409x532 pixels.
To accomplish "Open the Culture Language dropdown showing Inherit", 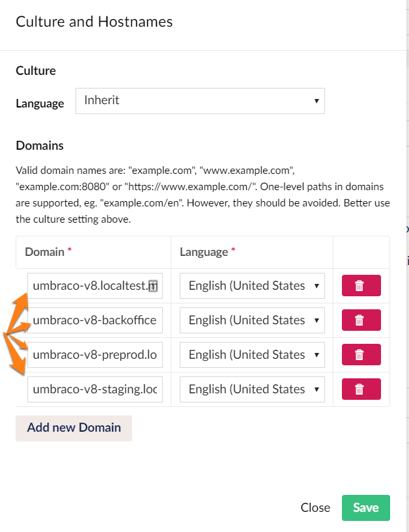I will point(200,101).
